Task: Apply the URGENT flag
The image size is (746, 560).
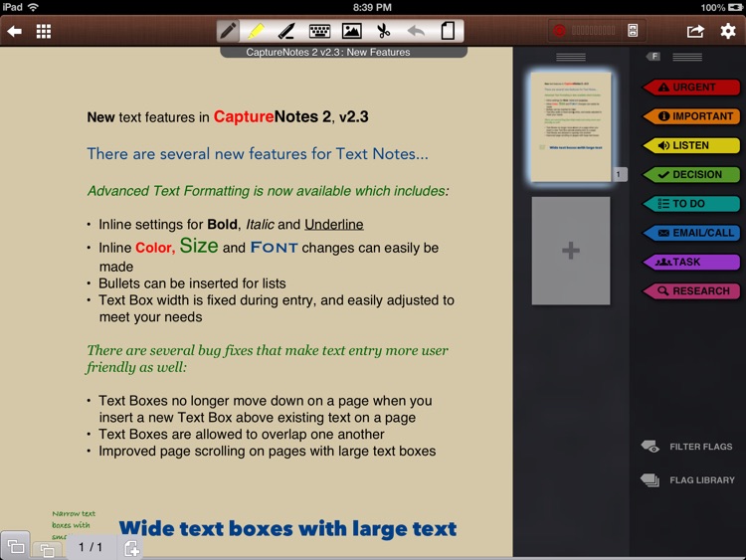Action: point(691,88)
